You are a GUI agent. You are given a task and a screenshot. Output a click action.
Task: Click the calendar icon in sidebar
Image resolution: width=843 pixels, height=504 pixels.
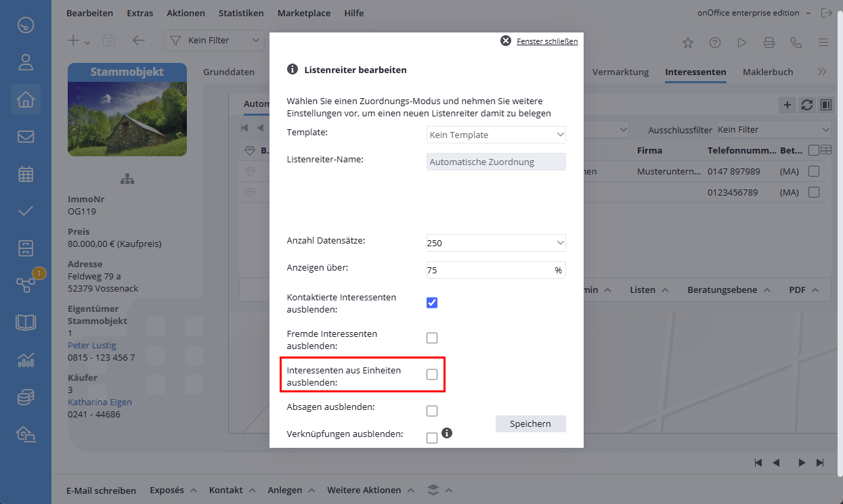point(26,174)
